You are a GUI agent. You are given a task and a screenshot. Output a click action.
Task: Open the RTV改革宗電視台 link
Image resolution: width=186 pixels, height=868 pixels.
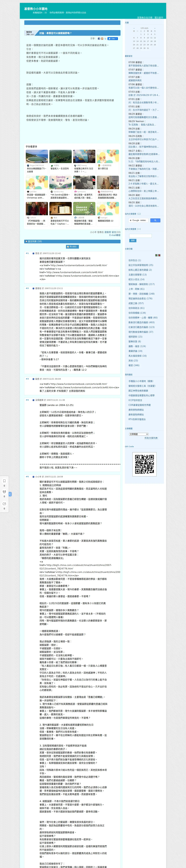point(137,420)
